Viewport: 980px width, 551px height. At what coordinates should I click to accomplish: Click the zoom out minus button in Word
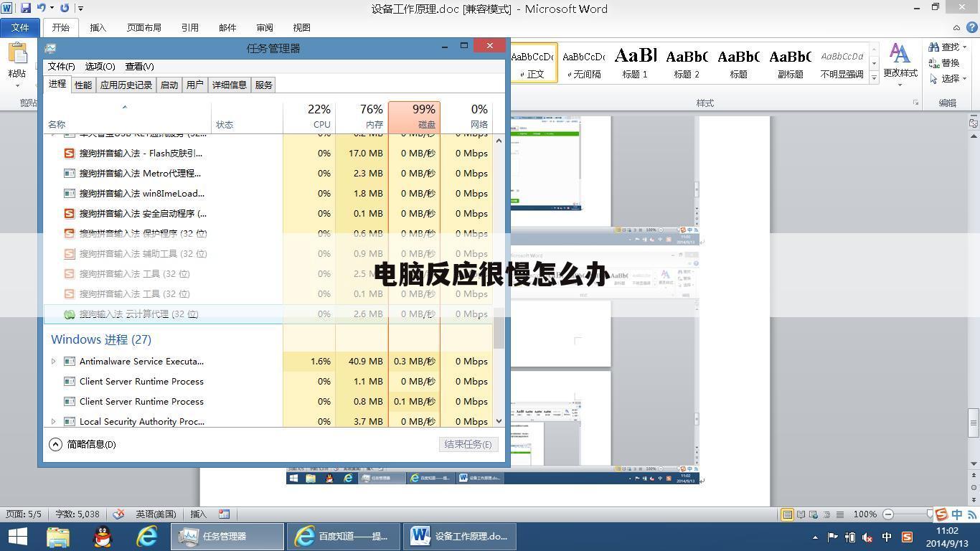pyautogui.click(x=888, y=514)
